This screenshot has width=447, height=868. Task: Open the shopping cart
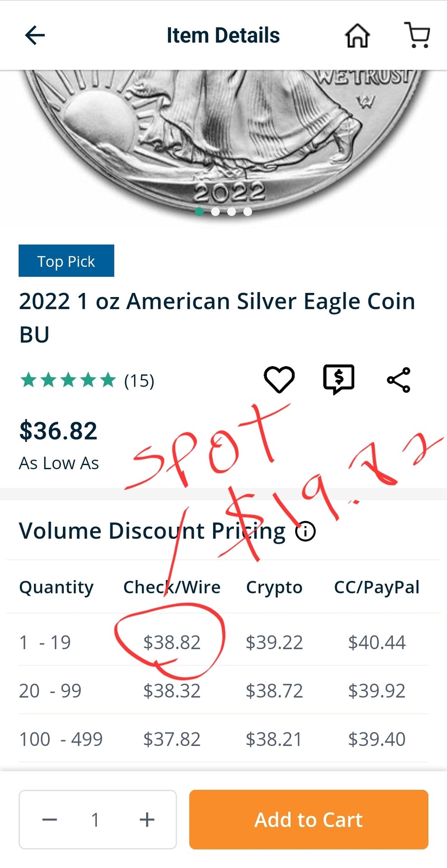click(417, 35)
